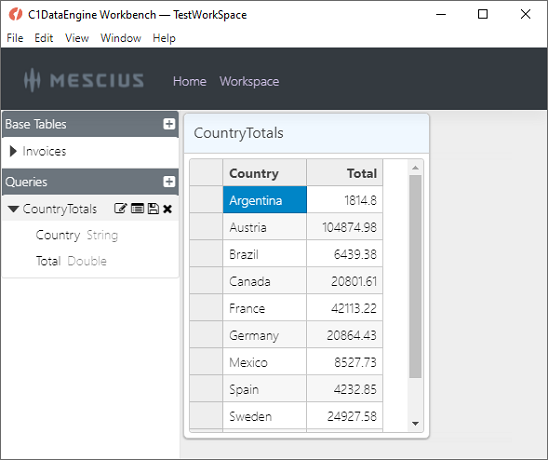Select the Germany cell
Screen dimensions: 548x460
[x=265, y=335]
